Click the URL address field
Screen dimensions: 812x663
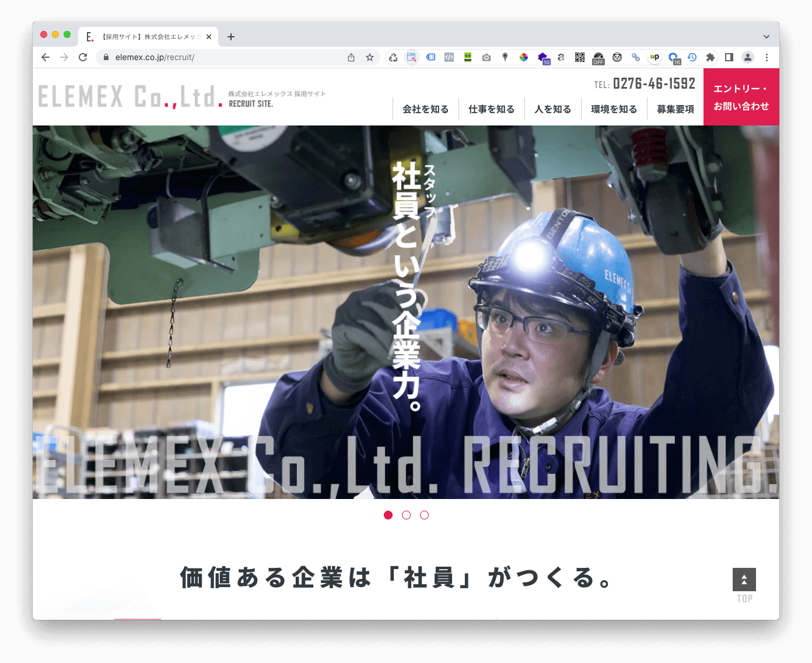pyautogui.click(x=222, y=57)
